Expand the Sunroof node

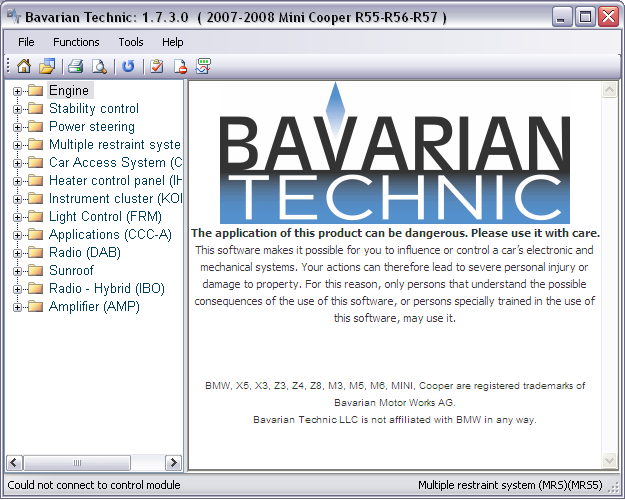click(17, 271)
